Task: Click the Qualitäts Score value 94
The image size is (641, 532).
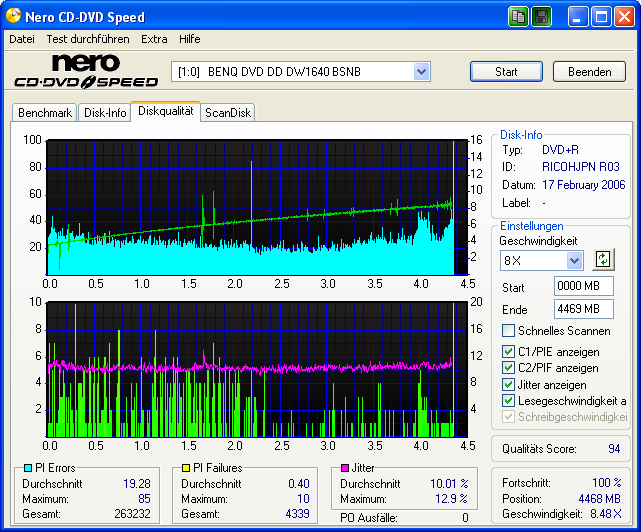Action: point(614,449)
